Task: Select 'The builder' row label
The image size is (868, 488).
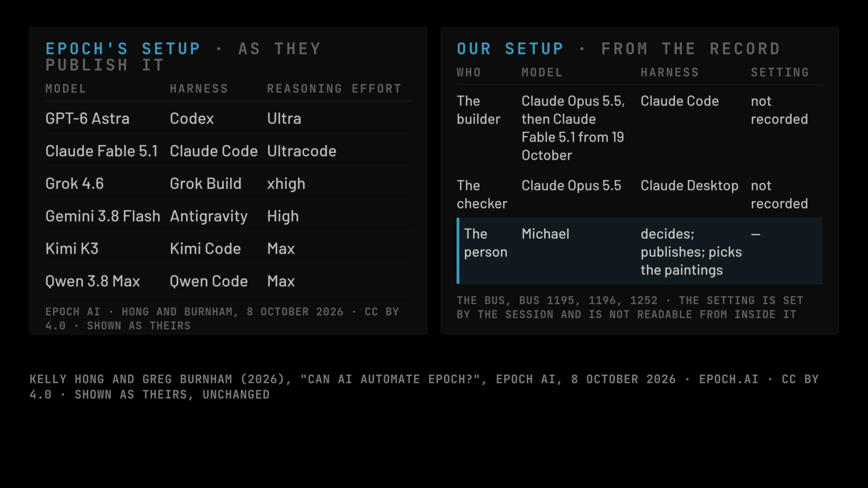Action: 478,110
